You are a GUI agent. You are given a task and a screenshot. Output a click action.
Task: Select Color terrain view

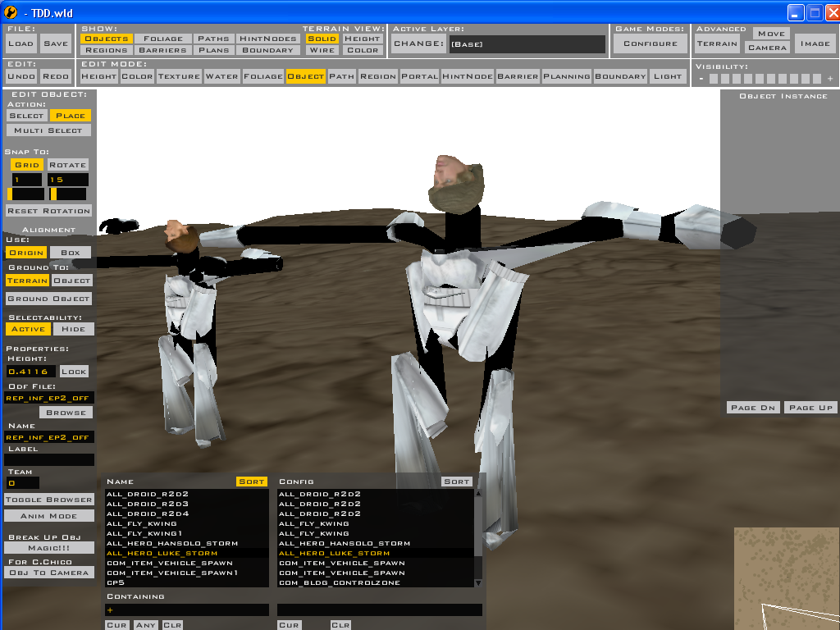(x=362, y=50)
